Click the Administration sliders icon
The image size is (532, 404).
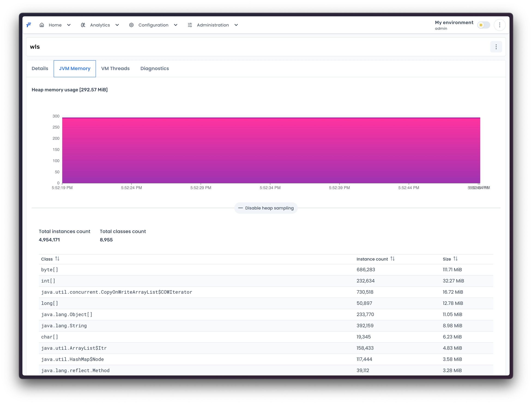tap(190, 25)
